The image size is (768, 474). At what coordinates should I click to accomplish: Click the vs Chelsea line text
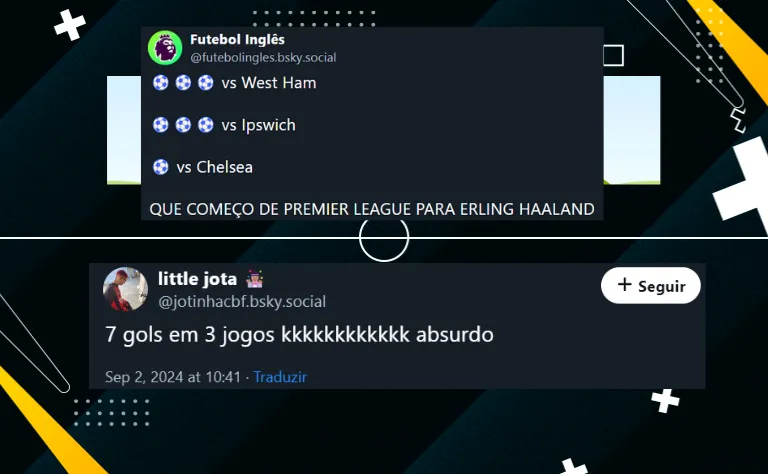pyautogui.click(x=215, y=167)
